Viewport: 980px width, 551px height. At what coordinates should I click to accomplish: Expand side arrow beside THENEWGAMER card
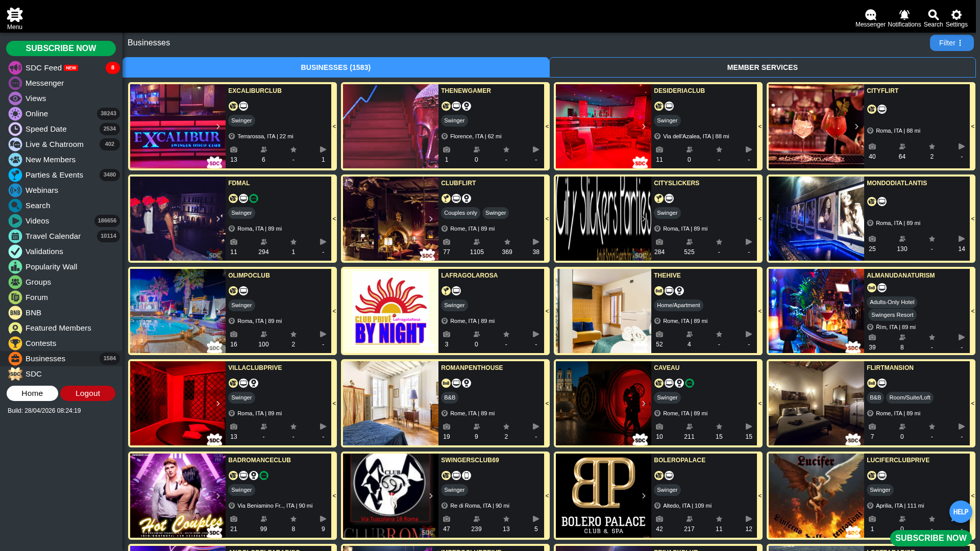tap(547, 127)
